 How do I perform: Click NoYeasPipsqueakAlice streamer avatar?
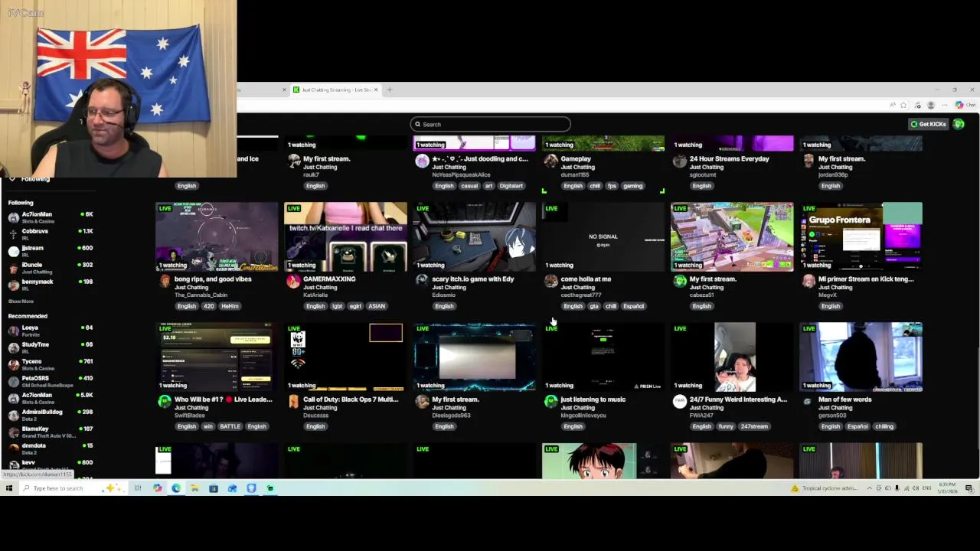pos(422,161)
